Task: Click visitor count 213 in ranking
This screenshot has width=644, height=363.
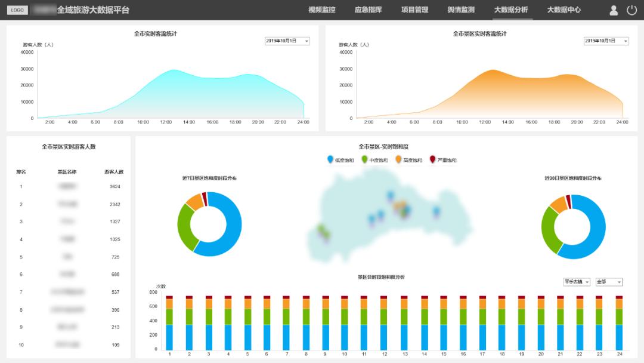Action: pyautogui.click(x=116, y=327)
